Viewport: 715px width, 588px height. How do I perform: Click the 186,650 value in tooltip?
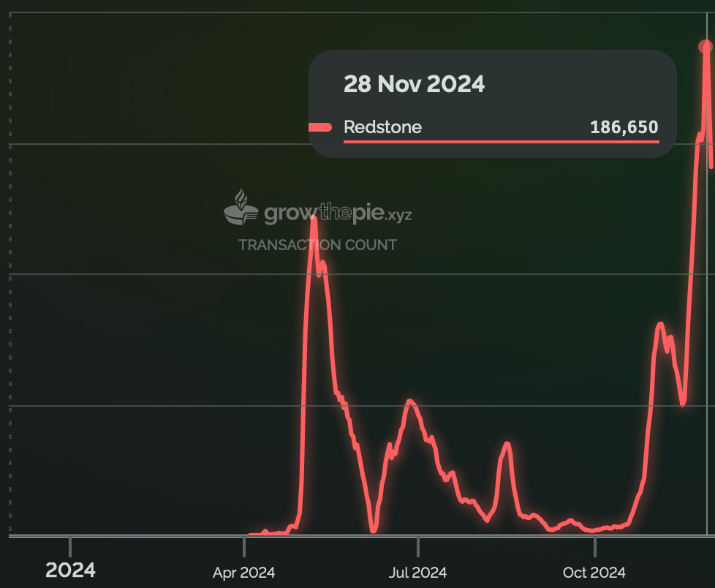(624, 127)
